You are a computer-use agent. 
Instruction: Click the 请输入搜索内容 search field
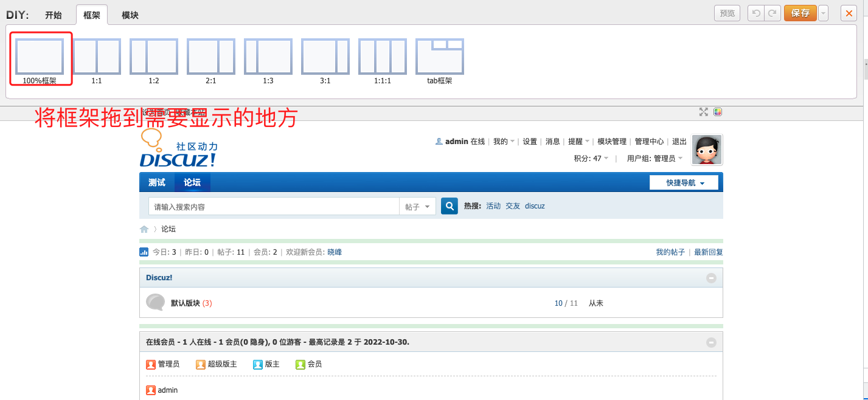[274, 207]
